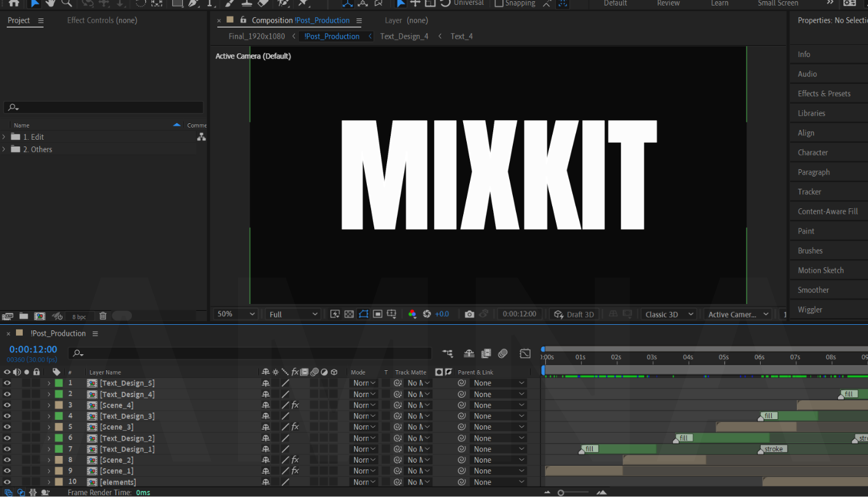Enable Frame Blending for the timeline
Viewport: 868px width, 497px height.
click(x=486, y=354)
